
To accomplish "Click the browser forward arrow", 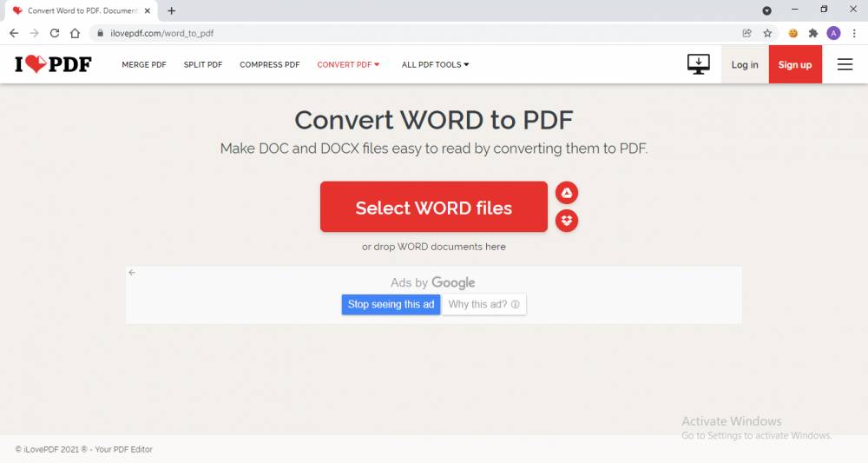I will [x=35, y=33].
